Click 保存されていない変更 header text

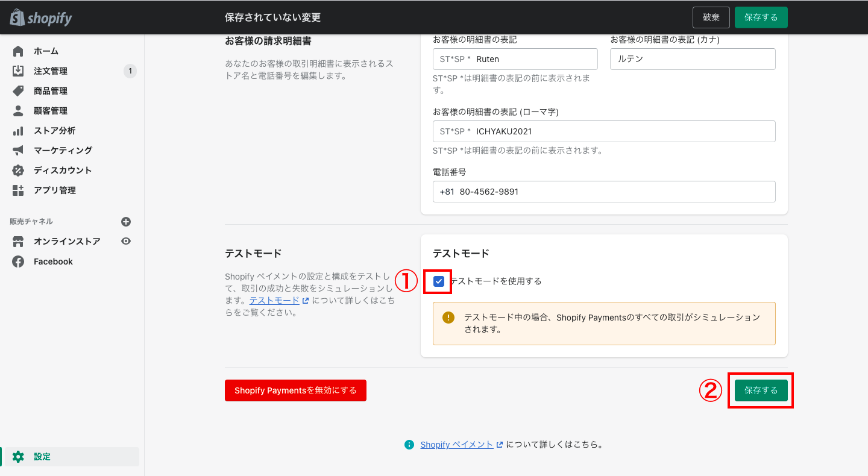[272, 17]
